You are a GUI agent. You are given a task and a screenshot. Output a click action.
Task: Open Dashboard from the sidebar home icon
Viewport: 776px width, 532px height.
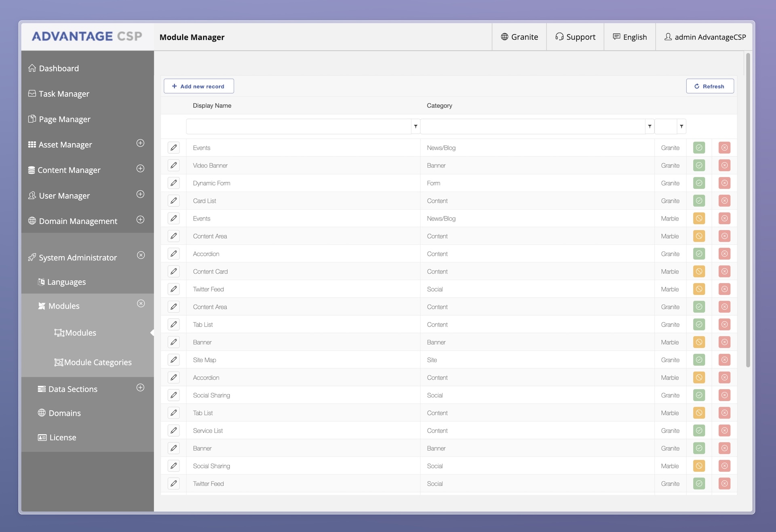32,68
